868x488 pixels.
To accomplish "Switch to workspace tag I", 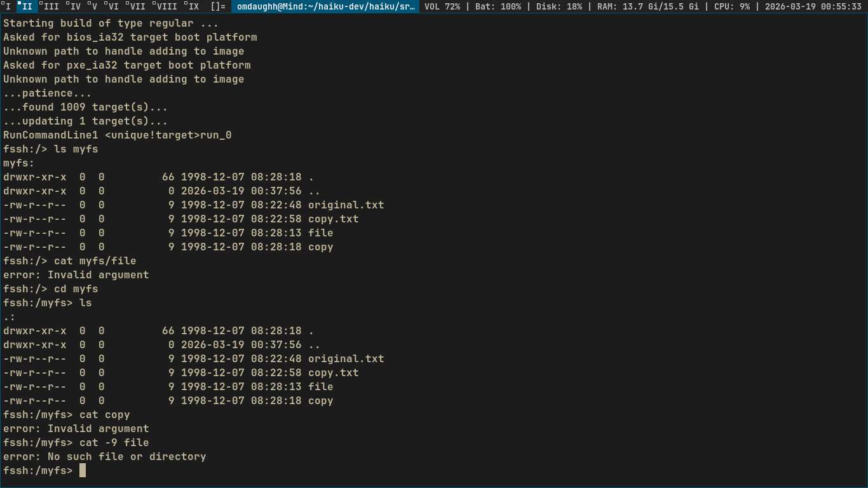I will click(8, 6).
